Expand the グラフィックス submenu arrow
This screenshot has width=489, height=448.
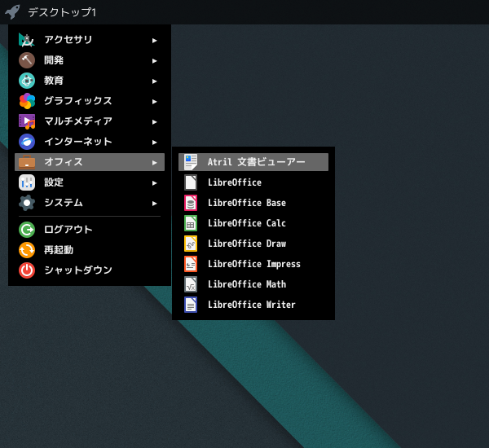pos(154,102)
